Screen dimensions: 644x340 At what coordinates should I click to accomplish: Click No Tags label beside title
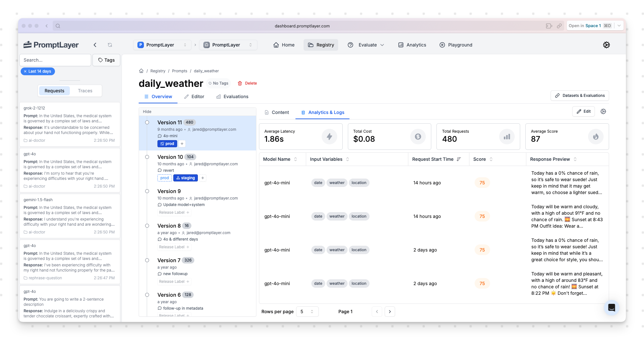point(219,83)
